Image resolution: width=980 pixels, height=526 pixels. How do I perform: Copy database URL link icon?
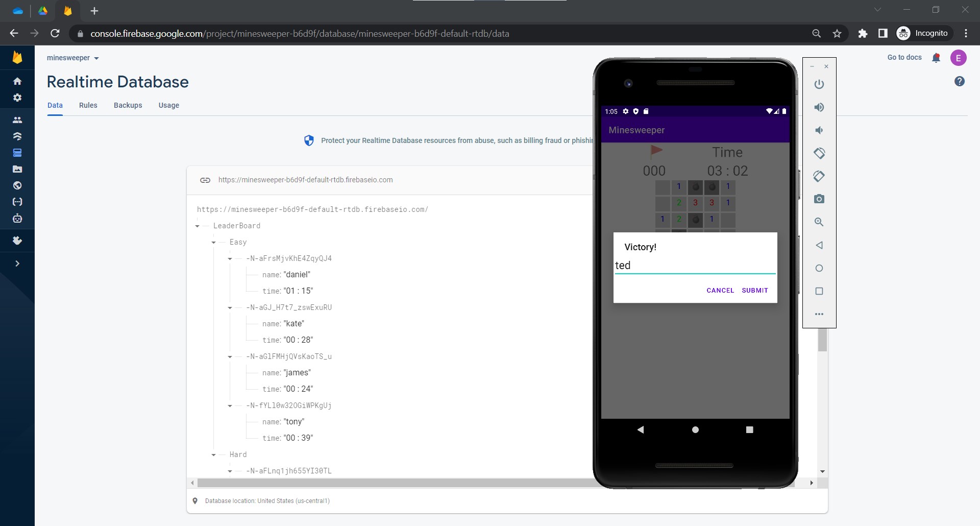click(x=205, y=180)
